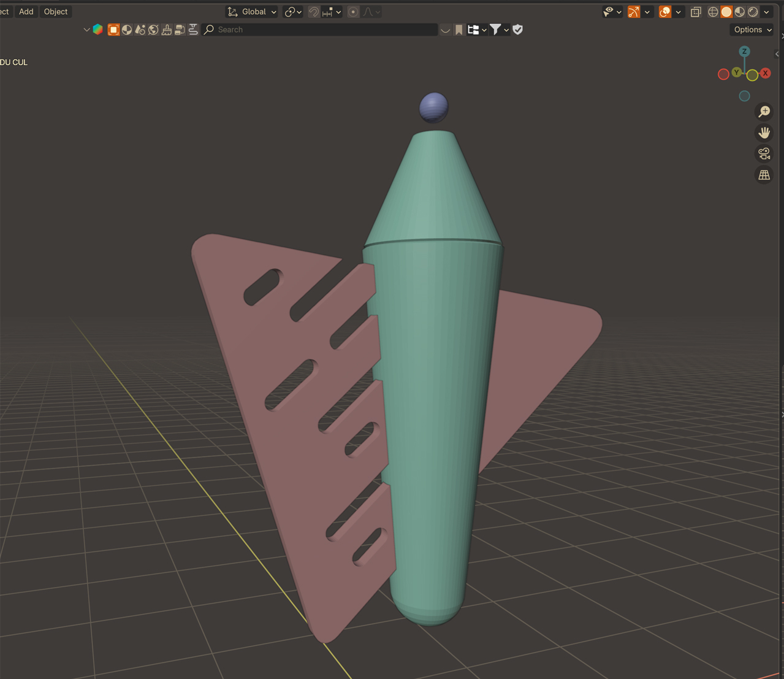The width and height of the screenshot is (784, 679).
Task: Toggle X-ray mode
Action: pos(696,12)
